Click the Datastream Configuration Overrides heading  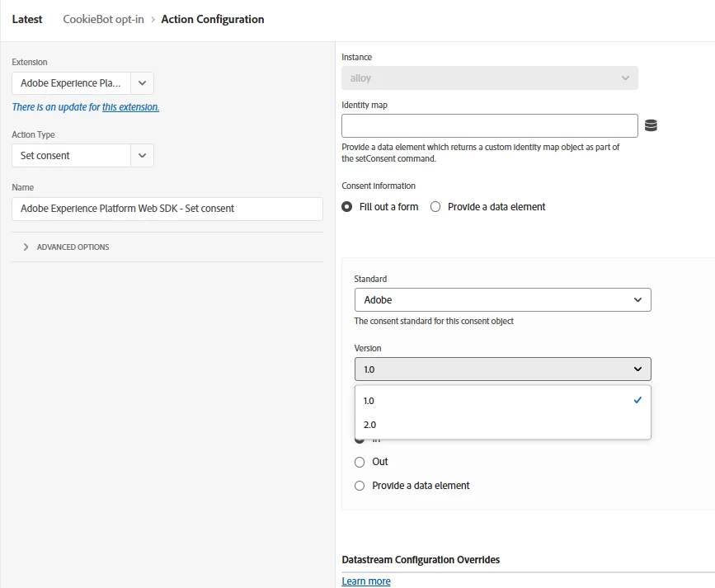pyautogui.click(x=421, y=560)
